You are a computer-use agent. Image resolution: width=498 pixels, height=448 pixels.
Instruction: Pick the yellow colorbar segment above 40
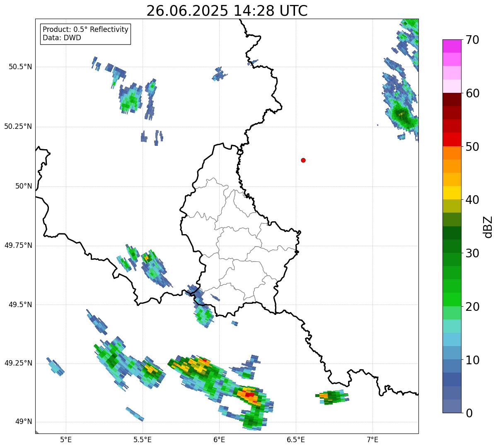pos(452,193)
